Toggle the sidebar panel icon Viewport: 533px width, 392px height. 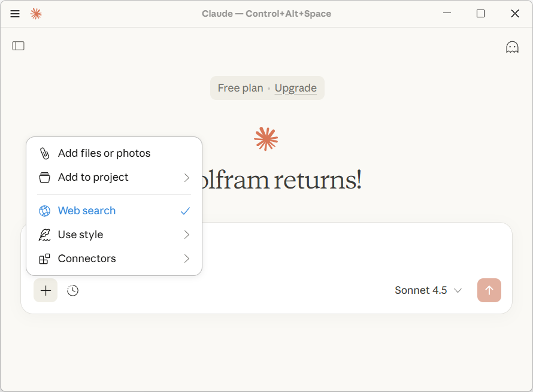[x=19, y=46]
